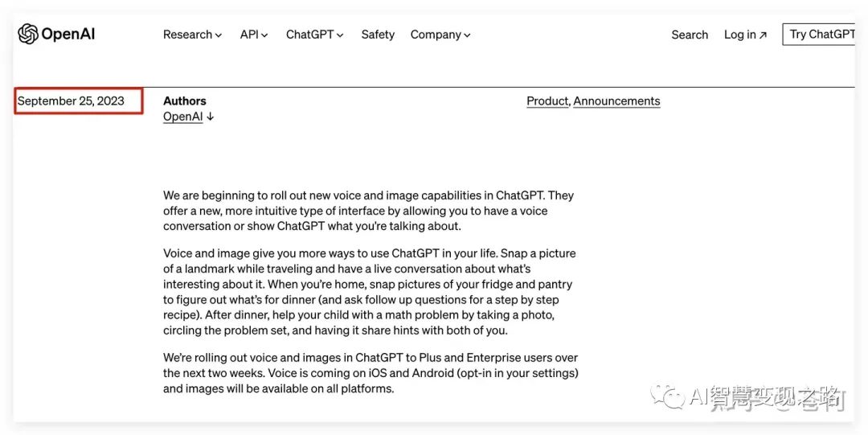
Task: Click the OpenAI knot logo icon
Action: (x=28, y=34)
